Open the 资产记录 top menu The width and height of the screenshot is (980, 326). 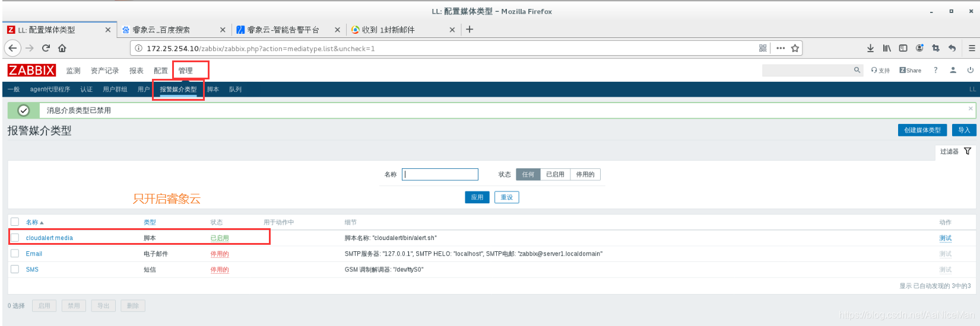[104, 71]
